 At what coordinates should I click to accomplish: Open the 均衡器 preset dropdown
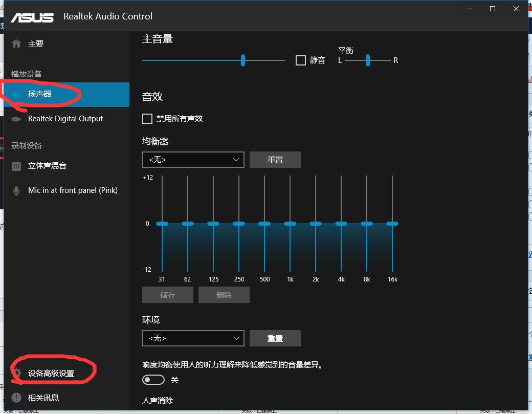coord(193,160)
